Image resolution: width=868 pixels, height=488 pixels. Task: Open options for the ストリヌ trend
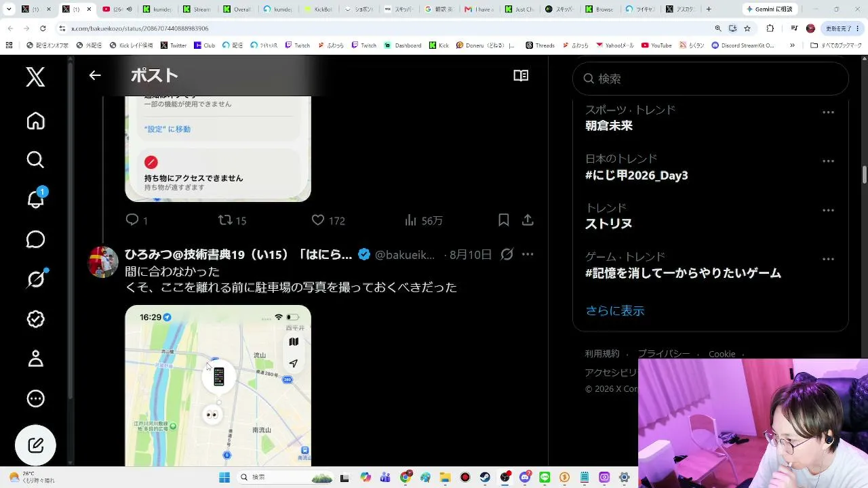pyautogui.click(x=828, y=210)
